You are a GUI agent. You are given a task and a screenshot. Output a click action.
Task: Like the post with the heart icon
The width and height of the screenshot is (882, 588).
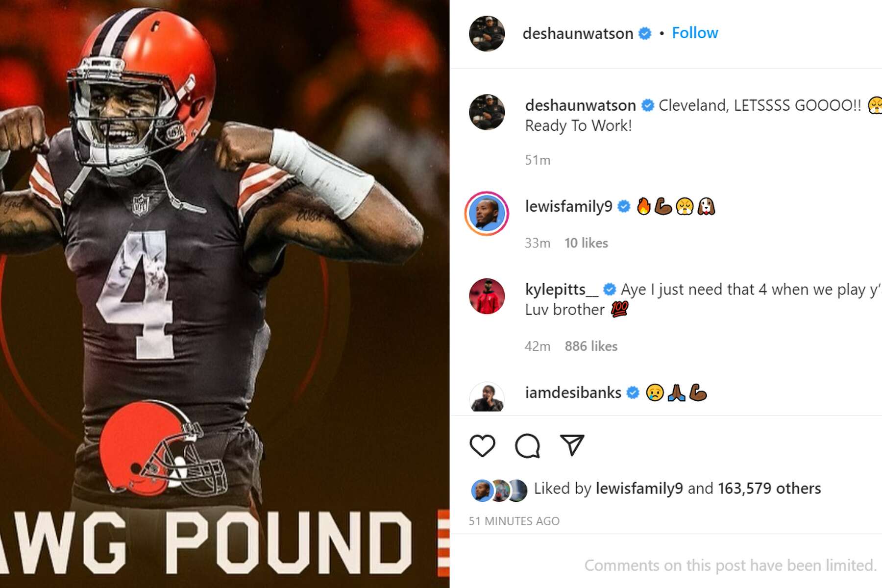[482, 445]
